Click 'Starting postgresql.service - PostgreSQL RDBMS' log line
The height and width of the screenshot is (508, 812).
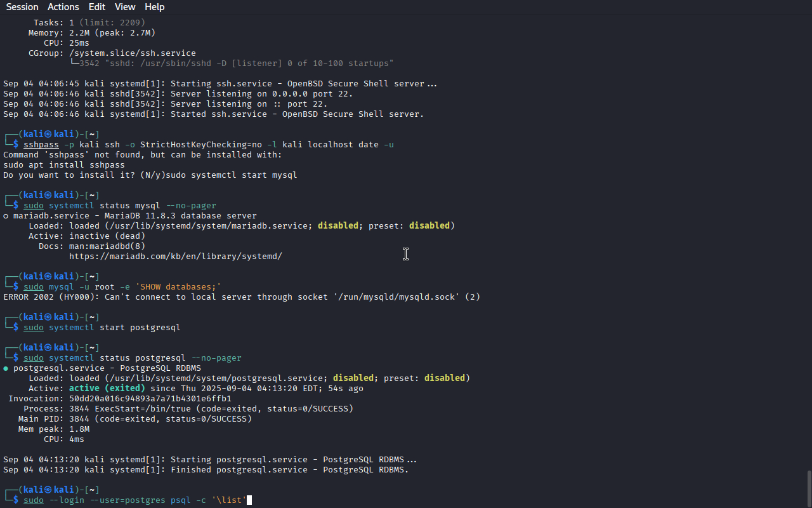(x=210, y=460)
